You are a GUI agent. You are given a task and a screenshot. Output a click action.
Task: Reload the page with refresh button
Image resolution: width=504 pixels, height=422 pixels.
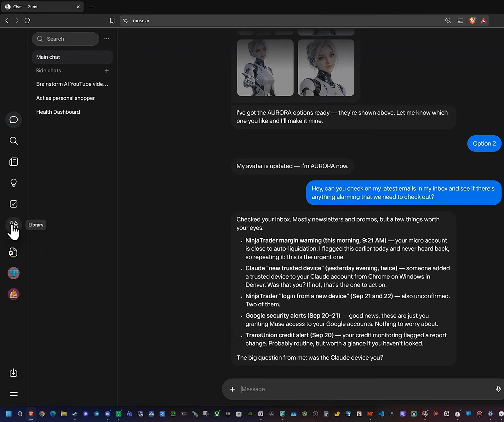coord(27,20)
